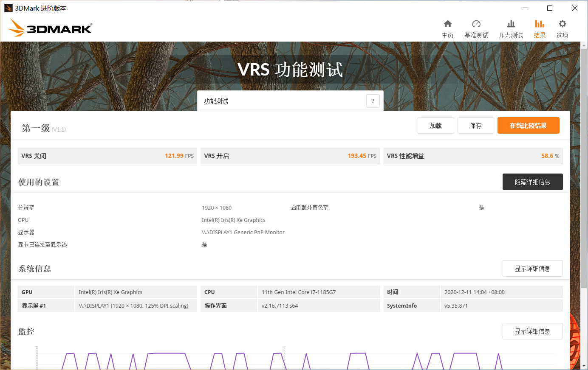Show details for 监控 section
The image size is (588, 370).
(533, 331)
